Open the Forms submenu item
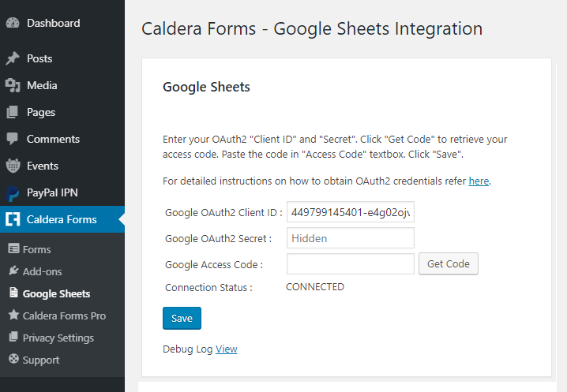Viewport: 567px width, 392px height. [x=36, y=249]
